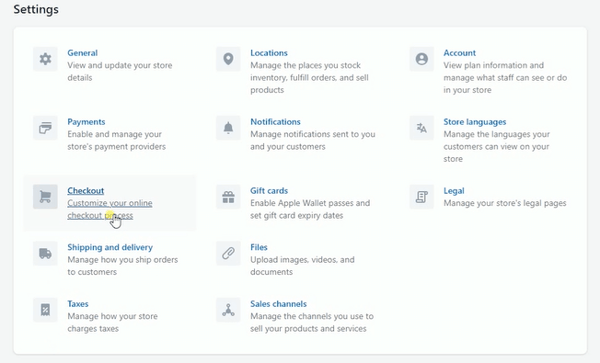The image size is (600, 363).
Task: Open Sales channels settings link
Action: (278, 304)
